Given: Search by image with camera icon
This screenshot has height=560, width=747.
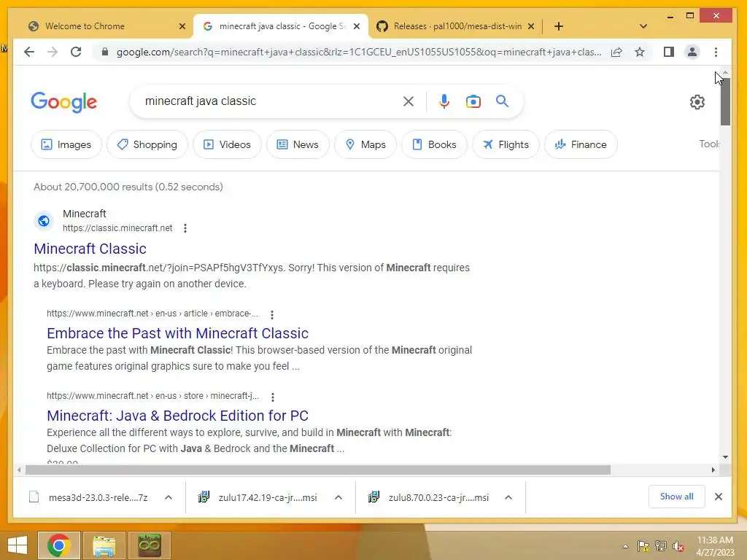Looking at the screenshot, I should (x=473, y=101).
